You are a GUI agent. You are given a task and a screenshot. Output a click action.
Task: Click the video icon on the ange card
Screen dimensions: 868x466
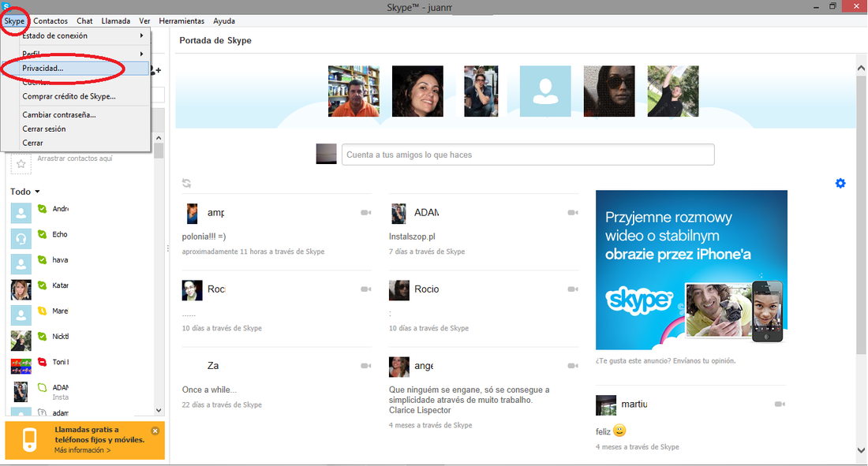pos(573,366)
